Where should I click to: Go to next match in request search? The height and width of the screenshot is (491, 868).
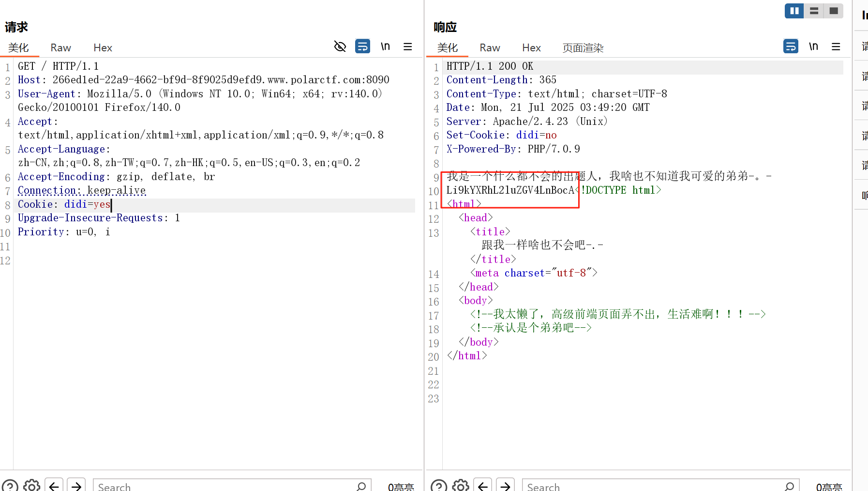[x=76, y=485]
